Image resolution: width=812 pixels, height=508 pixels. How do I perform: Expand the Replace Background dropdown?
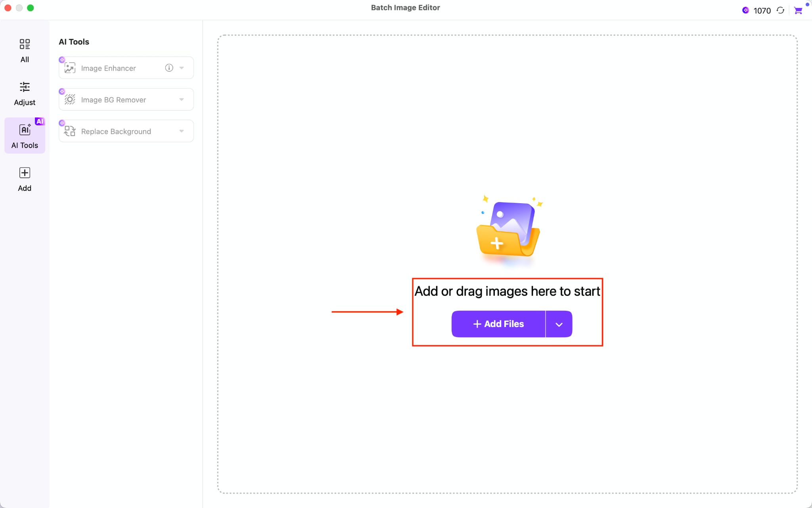tap(182, 131)
